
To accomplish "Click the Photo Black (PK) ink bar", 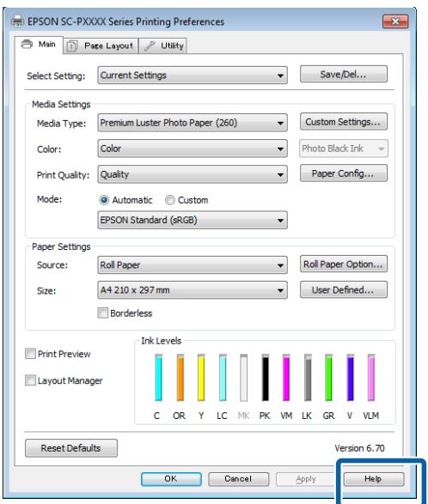I will [266, 378].
